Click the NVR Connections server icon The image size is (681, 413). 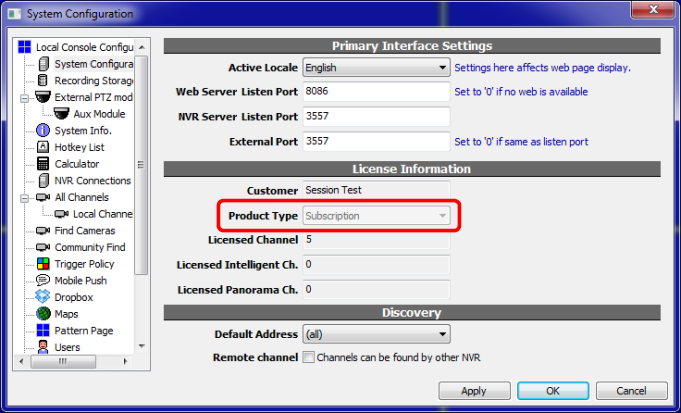coord(43,180)
